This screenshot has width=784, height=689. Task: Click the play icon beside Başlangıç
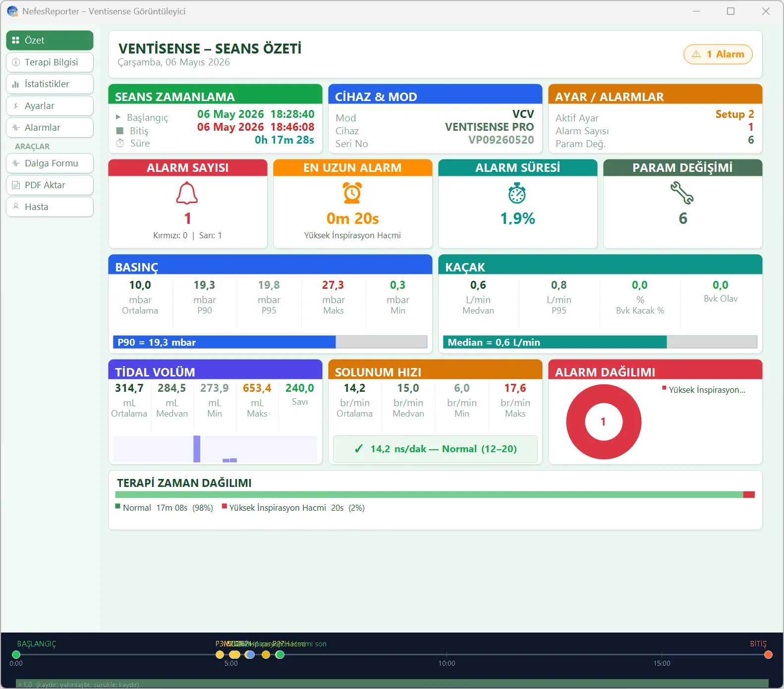click(x=118, y=117)
